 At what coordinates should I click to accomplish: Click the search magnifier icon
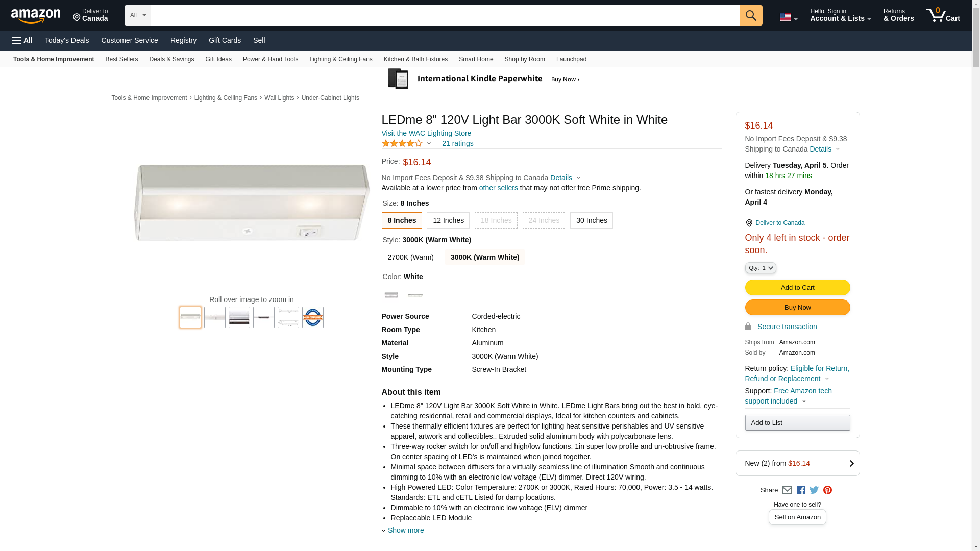pyautogui.click(x=750, y=15)
